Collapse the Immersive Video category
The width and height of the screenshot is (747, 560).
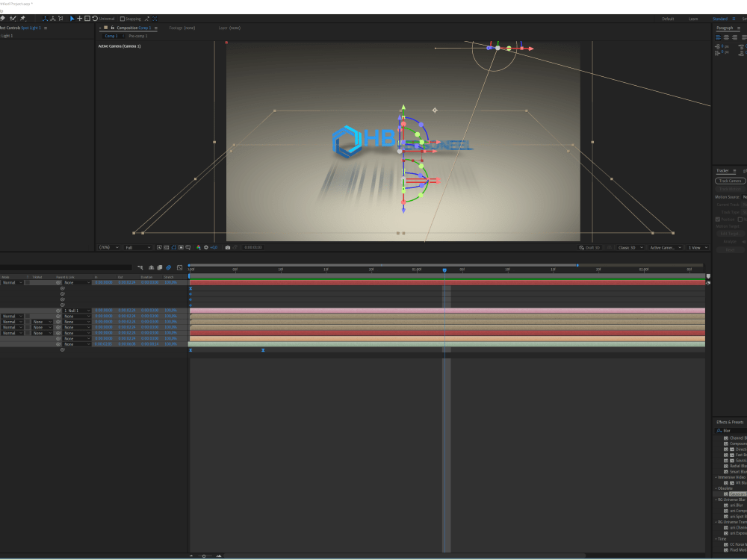(x=716, y=478)
